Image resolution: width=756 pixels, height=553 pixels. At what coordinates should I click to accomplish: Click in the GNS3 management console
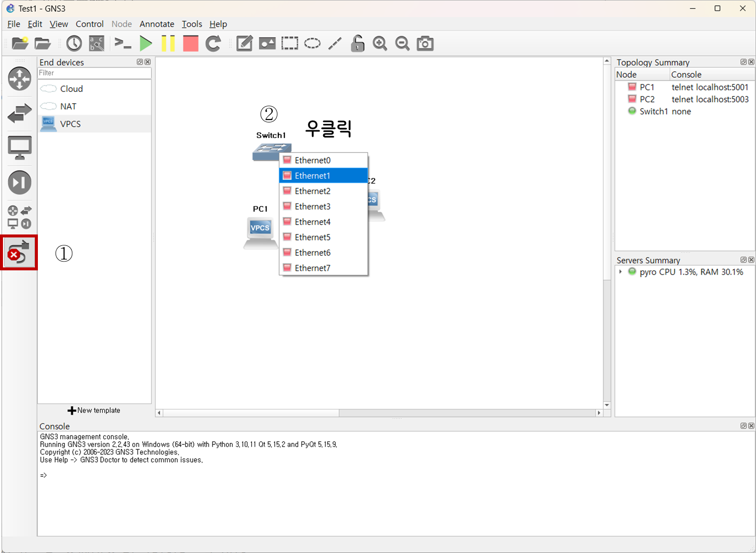click(x=396, y=484)
